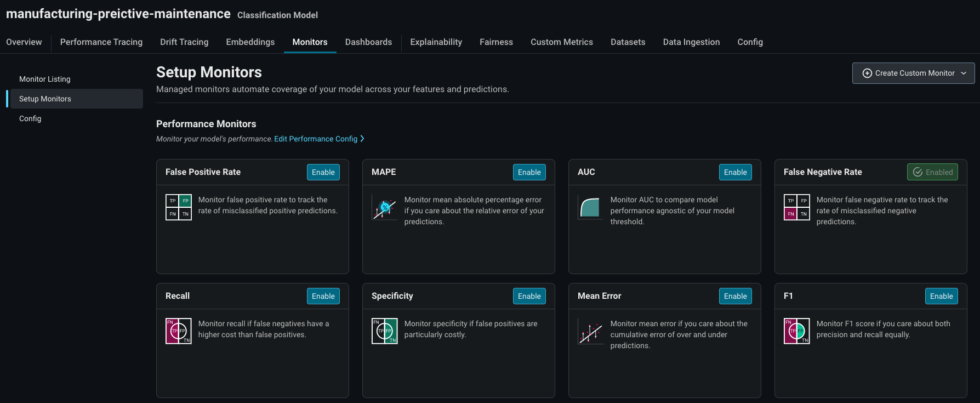Expand the Create Custom Monitor dropdown arrow
980x403 pixels.
(964, 73)
